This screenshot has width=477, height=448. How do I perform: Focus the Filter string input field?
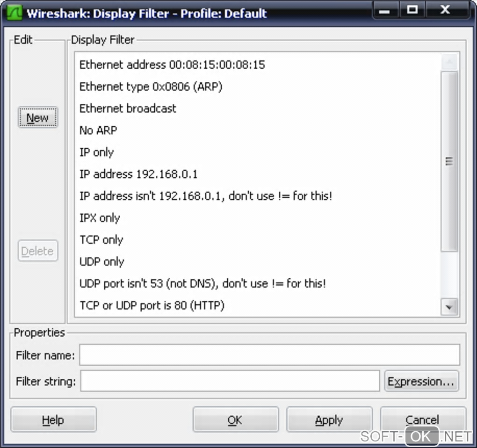[x=230, y=381]
